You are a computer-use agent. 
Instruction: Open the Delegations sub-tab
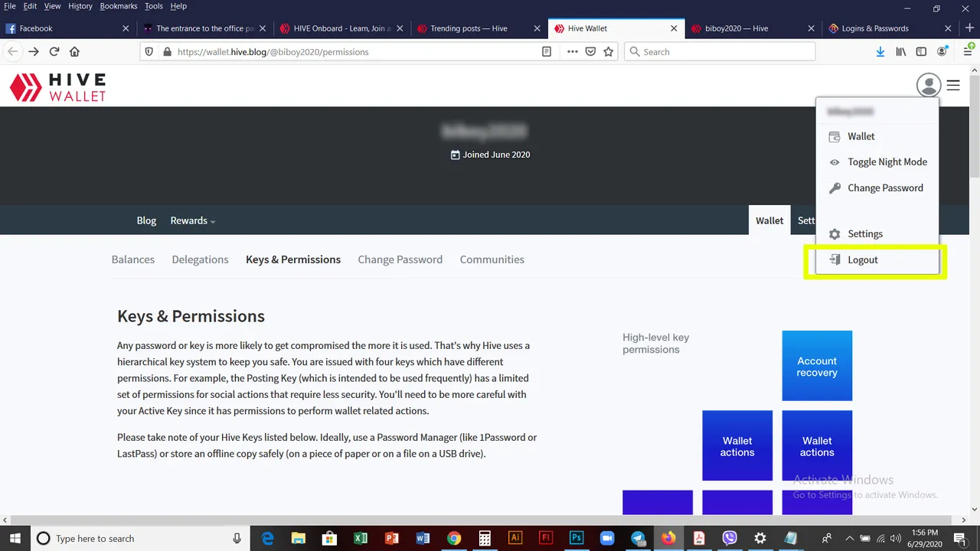pos(200,259)
